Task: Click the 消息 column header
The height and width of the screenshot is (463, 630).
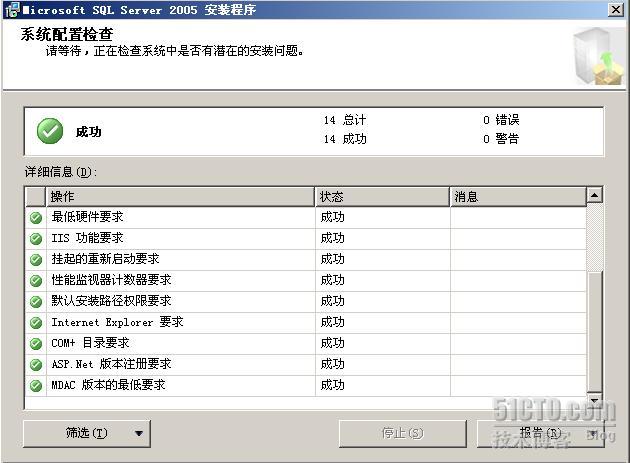Action: point(518,197)
